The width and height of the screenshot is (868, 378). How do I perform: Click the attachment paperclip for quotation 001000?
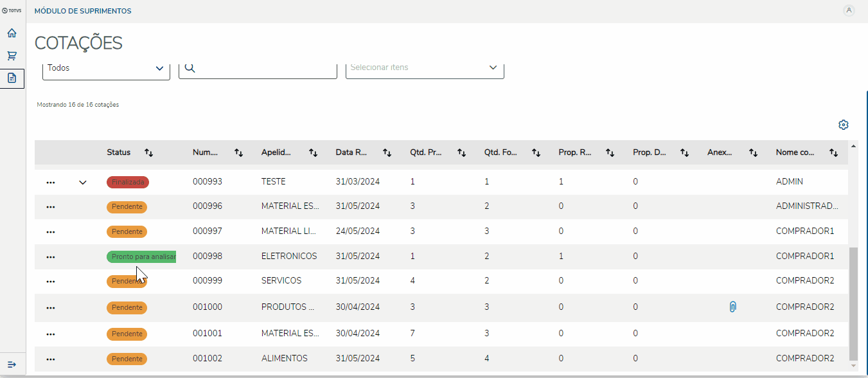732,307
